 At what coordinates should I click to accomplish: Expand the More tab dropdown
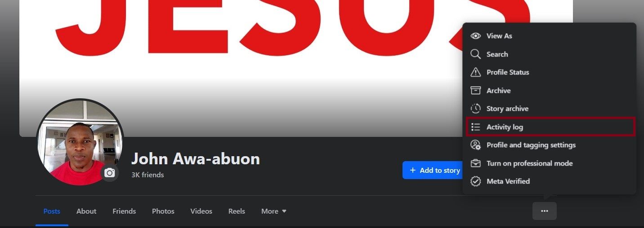(x=274, y=211)
